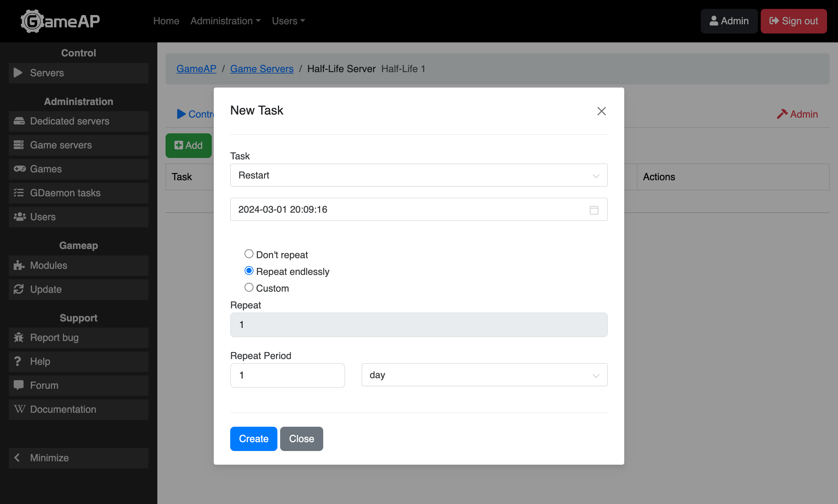
Task: Follow the Game Servers breadcrumb link
Action: tap(262, 69)
